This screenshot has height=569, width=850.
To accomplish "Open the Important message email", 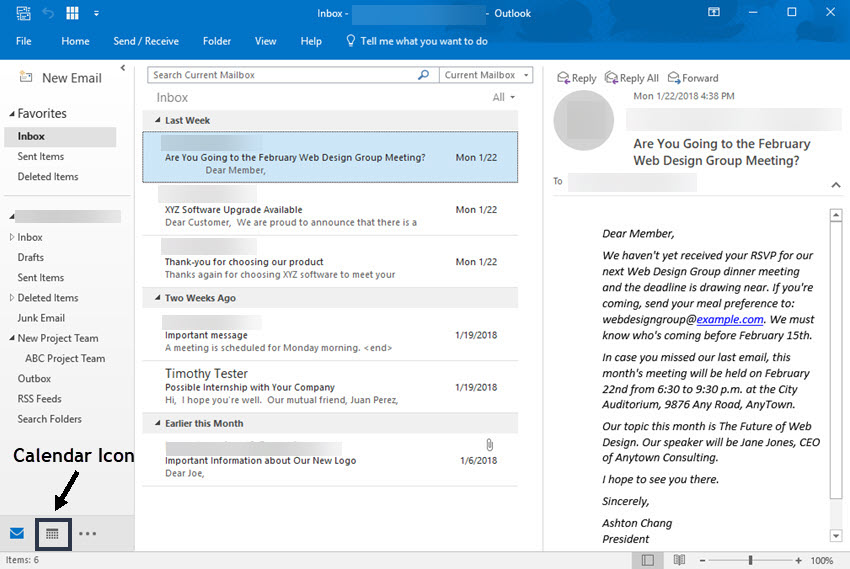I will [x=330, y=335].
